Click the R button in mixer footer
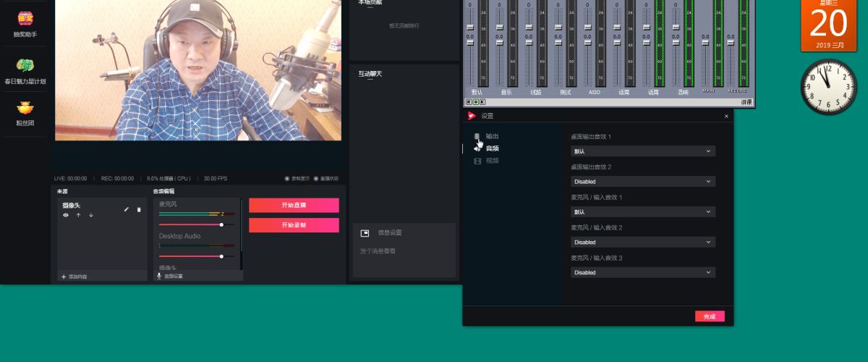Image resolution: width=868 pixels, height=362 pixels. (x=469, y=103)
